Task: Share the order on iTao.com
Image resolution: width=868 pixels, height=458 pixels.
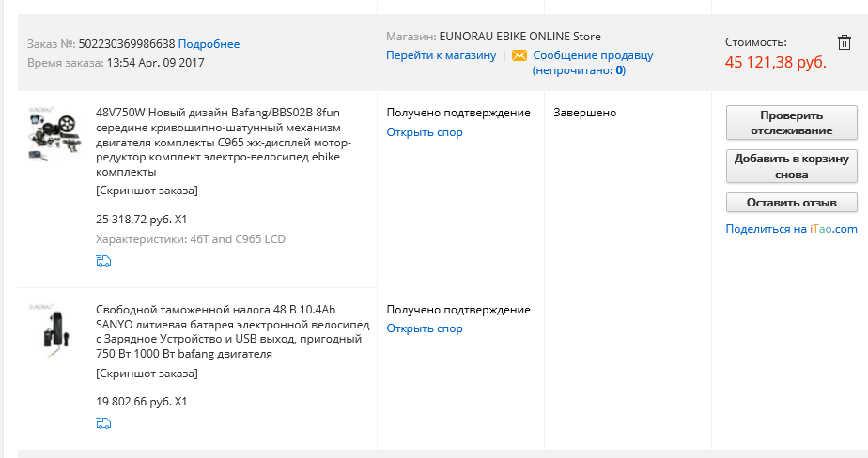Action: 791,229
